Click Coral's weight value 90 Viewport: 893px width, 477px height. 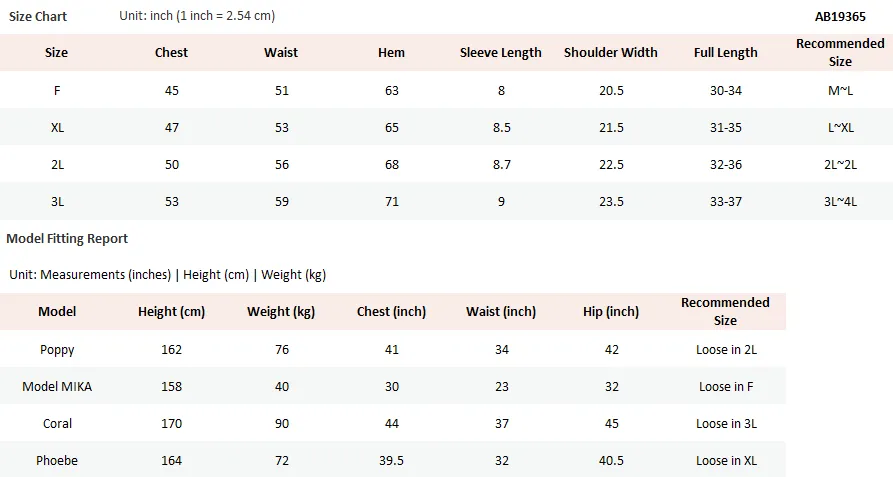pyautogui.click(x=282, y=423)
